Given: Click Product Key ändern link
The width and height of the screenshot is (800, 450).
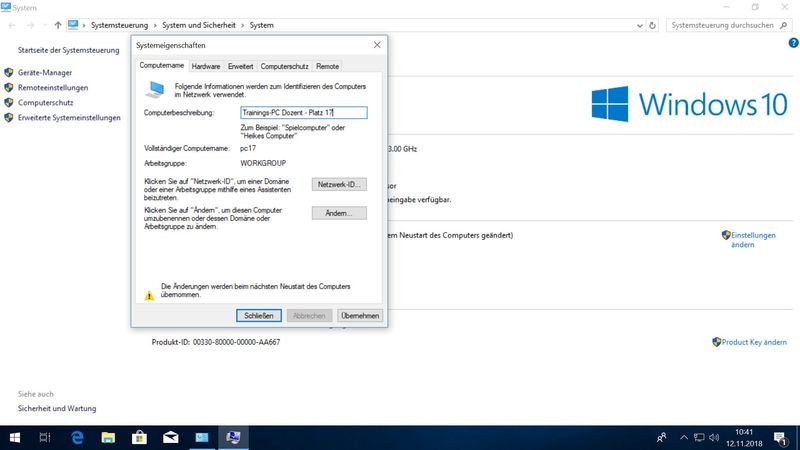Looking at the screenshot, I should pos(754,342).
